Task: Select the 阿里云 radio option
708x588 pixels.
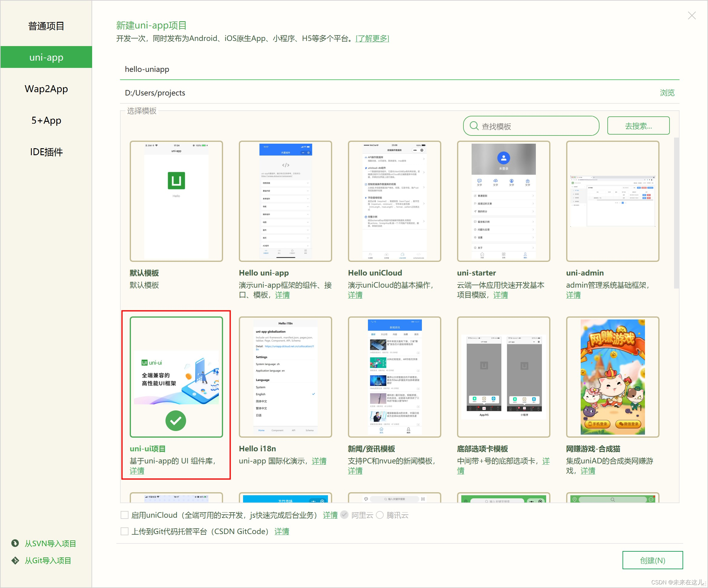Action: click(x=344, y=515)
